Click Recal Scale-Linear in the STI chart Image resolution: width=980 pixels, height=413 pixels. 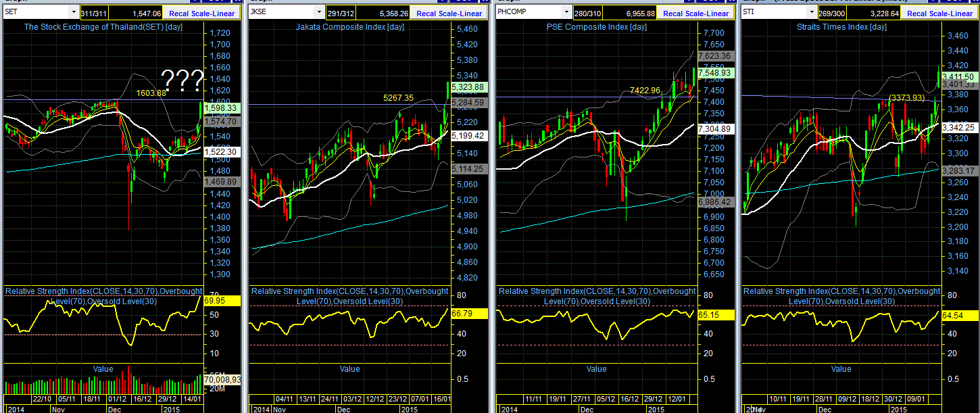click(x=940, y=13)
